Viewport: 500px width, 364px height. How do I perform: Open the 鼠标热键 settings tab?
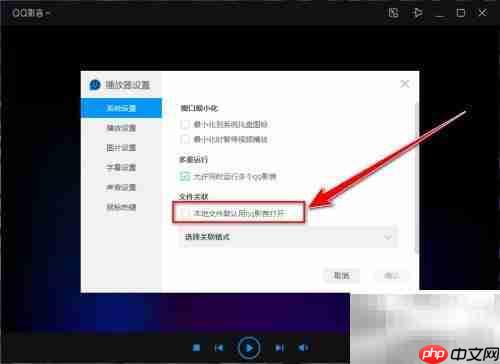pyautogui.click(x=121, y=207)
